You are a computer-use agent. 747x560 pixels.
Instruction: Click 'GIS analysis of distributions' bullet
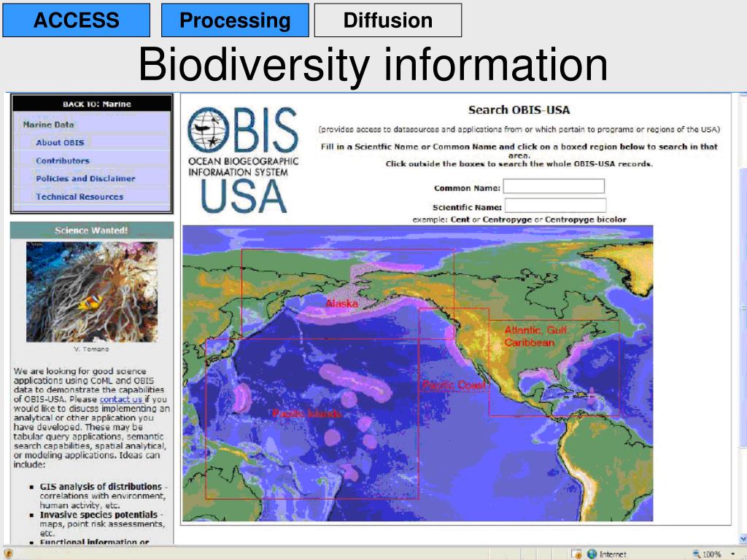[101, 486]
